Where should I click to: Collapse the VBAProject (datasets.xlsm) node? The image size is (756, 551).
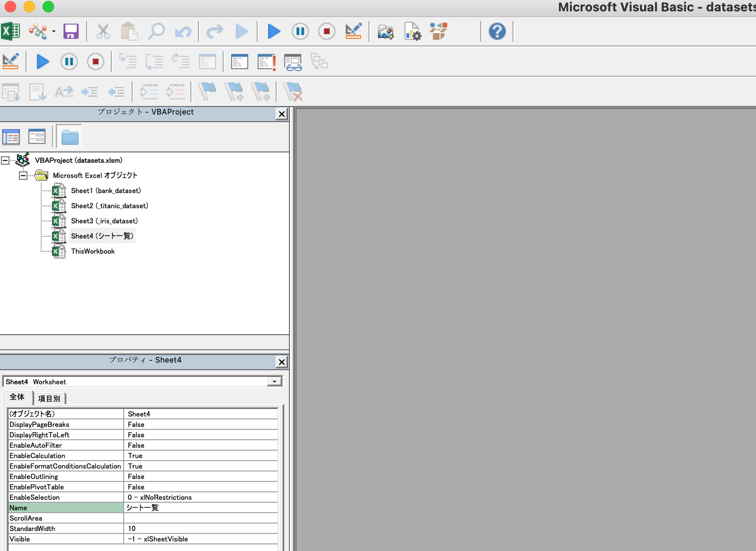tap(5, 160)
